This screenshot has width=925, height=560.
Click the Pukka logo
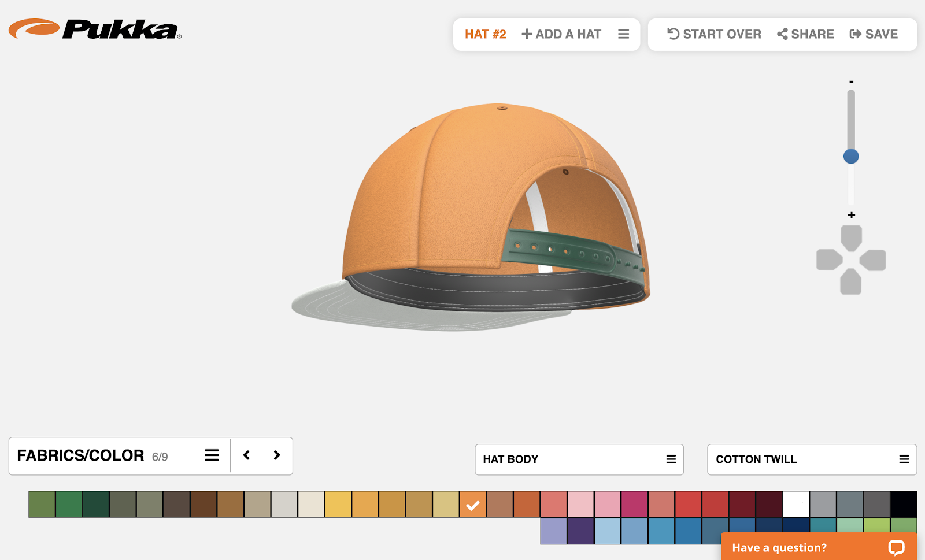tap(94, 29)
